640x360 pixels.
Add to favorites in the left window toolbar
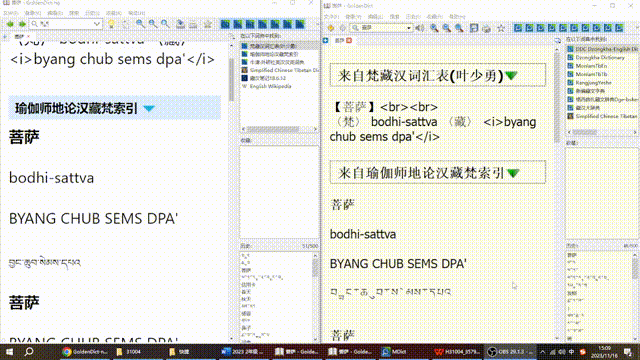pyautogui.click(x=208, y=24)
